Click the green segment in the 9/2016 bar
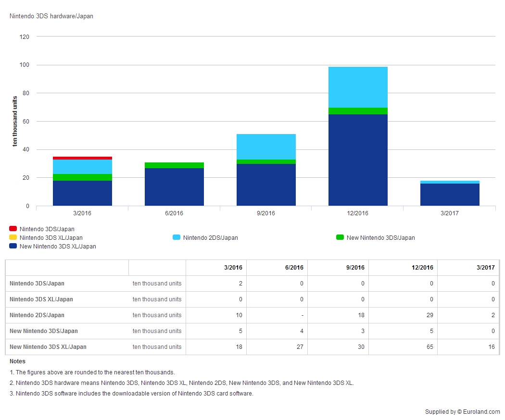This screenshot has width=505, height=420. point(266,162)
